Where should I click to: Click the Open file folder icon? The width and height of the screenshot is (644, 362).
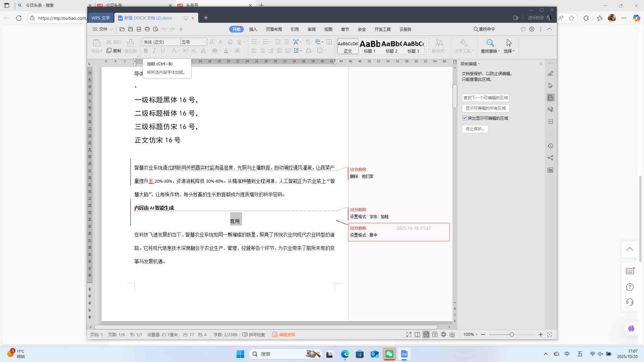click(122, 29)
